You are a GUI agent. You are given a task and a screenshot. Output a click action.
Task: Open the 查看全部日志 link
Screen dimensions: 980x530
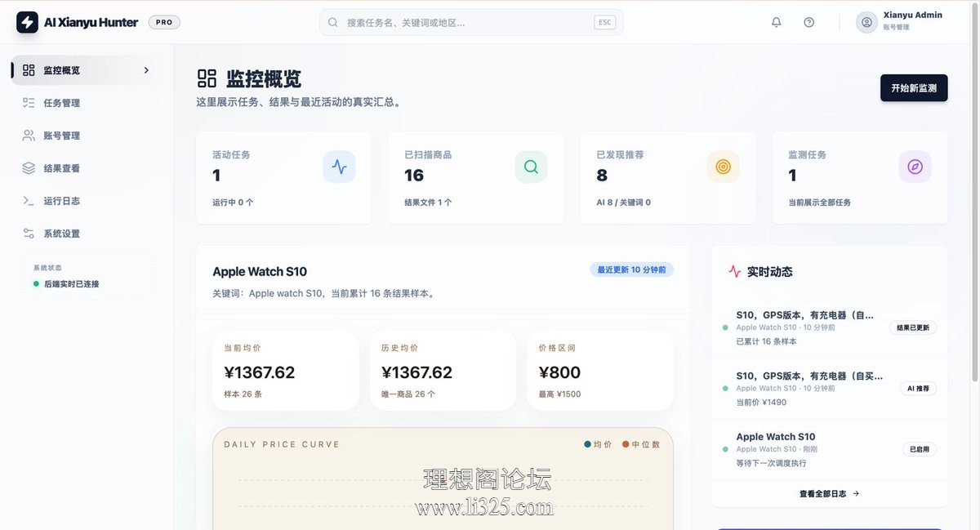[829, 494]
